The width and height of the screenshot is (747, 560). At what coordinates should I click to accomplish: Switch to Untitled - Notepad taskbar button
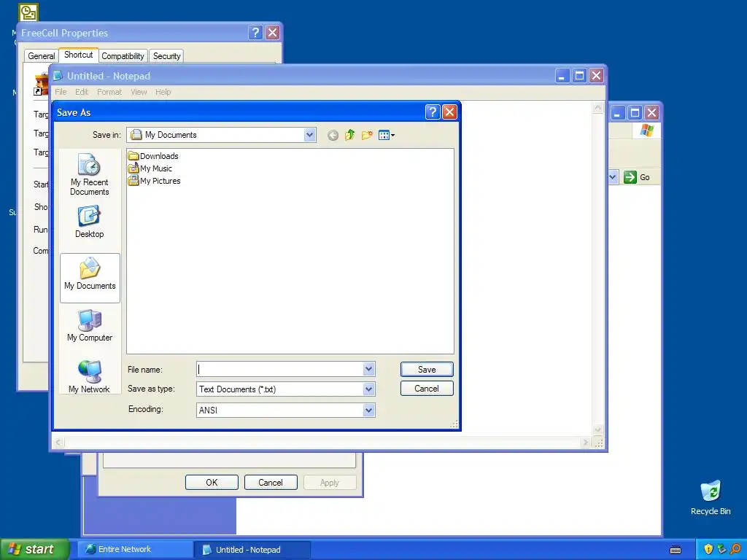pyautogui.click(x=252, y=550)
